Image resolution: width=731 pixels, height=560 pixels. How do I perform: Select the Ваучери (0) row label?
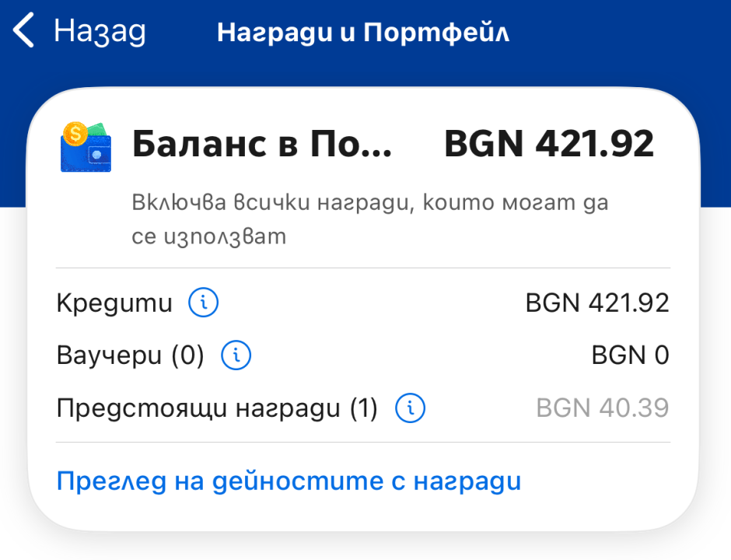point(130,355)
